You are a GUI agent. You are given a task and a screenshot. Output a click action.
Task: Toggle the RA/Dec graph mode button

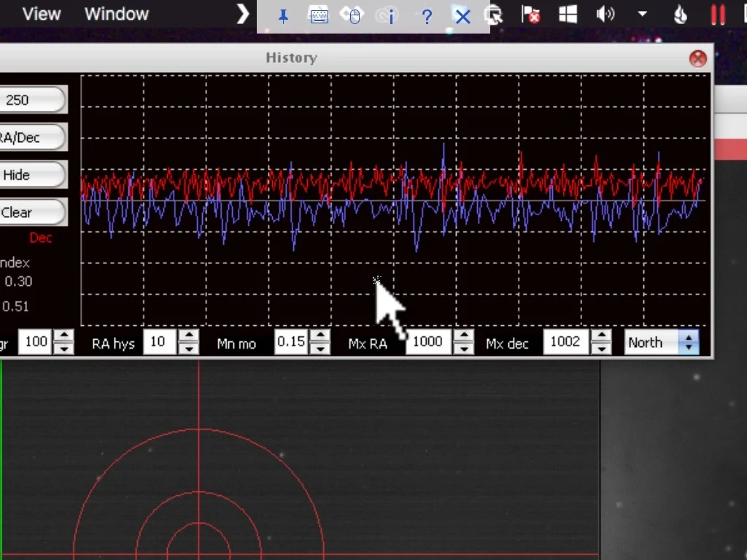coord(32,138)
